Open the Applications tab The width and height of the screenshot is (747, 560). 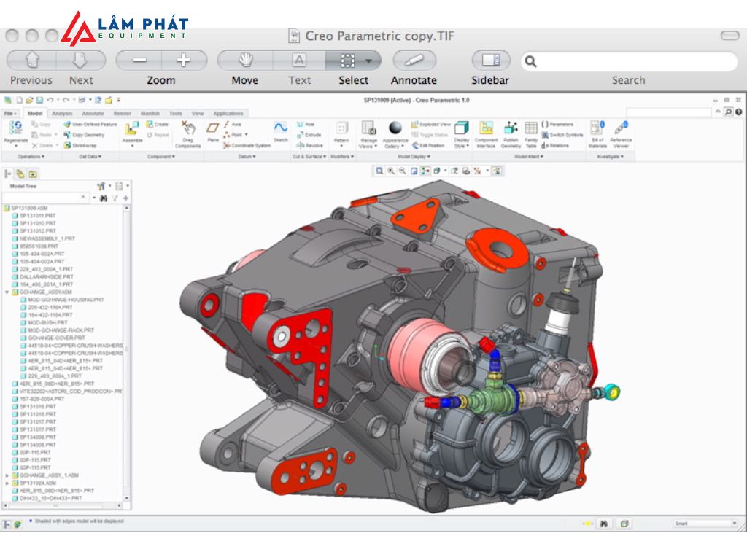click(228, 113)
